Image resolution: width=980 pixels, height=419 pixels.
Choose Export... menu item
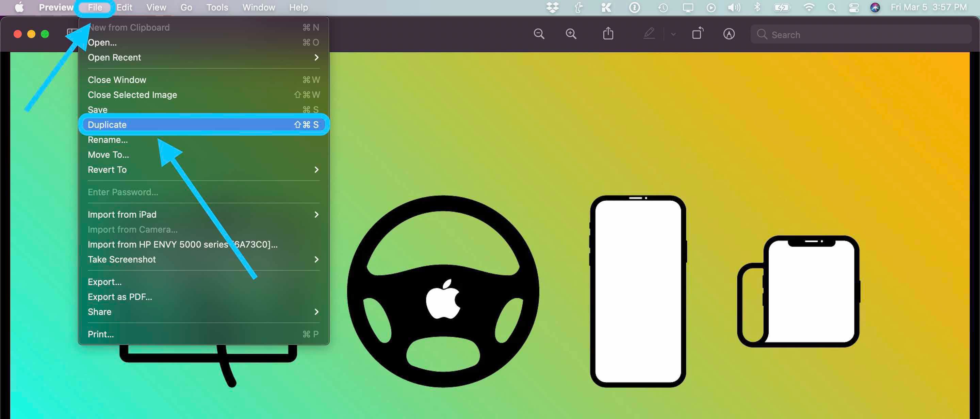[x=203, y=282]
